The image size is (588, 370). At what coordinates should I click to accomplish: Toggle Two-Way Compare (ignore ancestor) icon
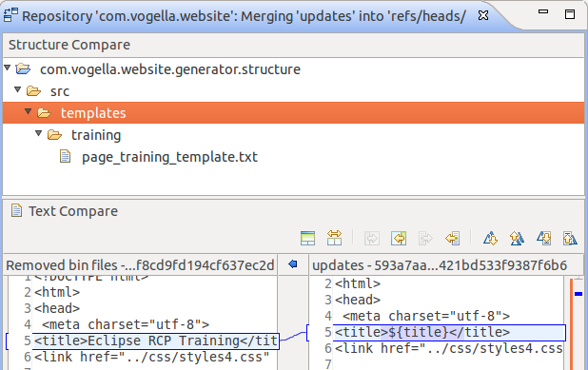[x=334, y=238]
